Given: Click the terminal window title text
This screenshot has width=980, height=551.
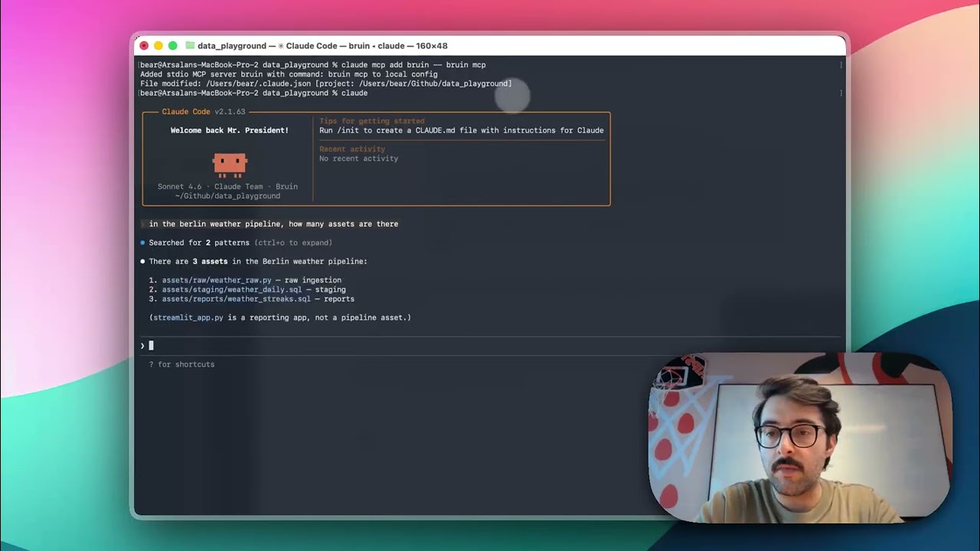Looking at the screenshot, I should [322, 46].
